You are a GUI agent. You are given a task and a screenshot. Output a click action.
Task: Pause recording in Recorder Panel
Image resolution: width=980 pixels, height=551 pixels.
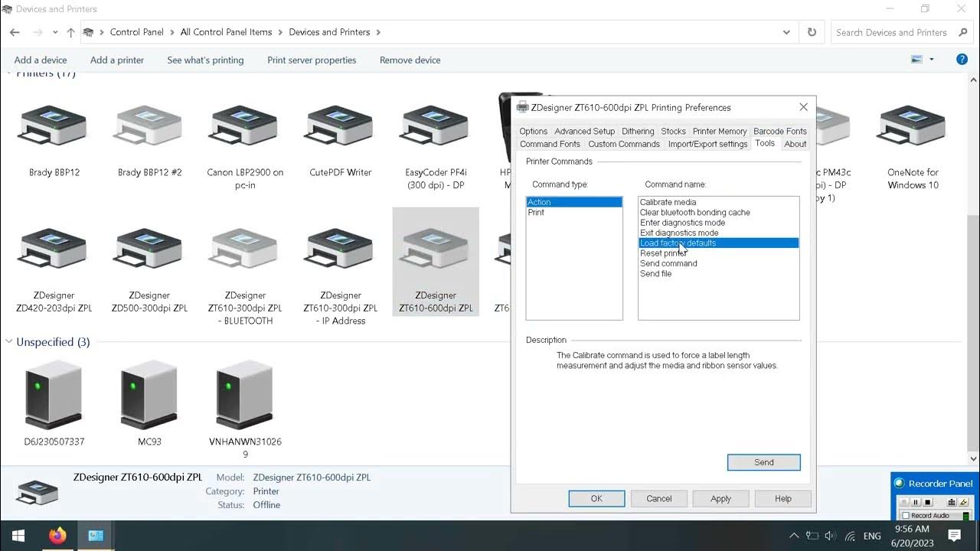coord(916,502)
